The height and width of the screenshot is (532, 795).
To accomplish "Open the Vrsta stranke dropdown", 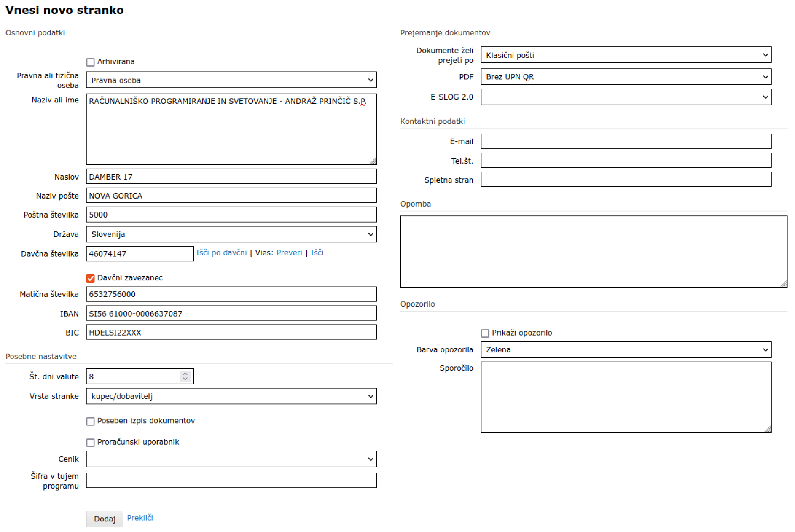I will click(x=231, y=396).
